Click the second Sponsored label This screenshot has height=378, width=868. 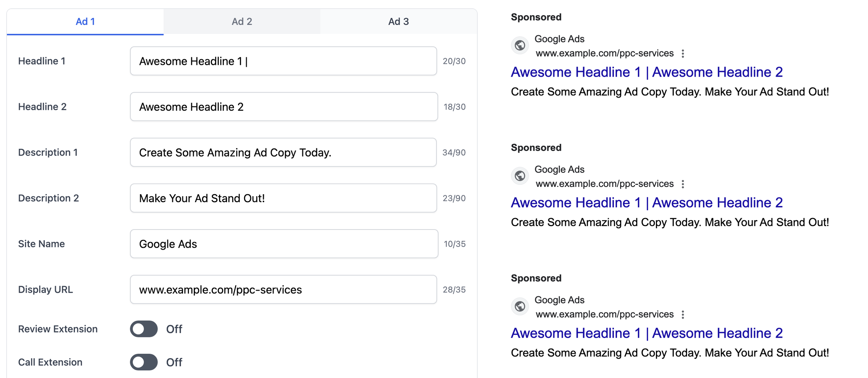click(536, 148)
